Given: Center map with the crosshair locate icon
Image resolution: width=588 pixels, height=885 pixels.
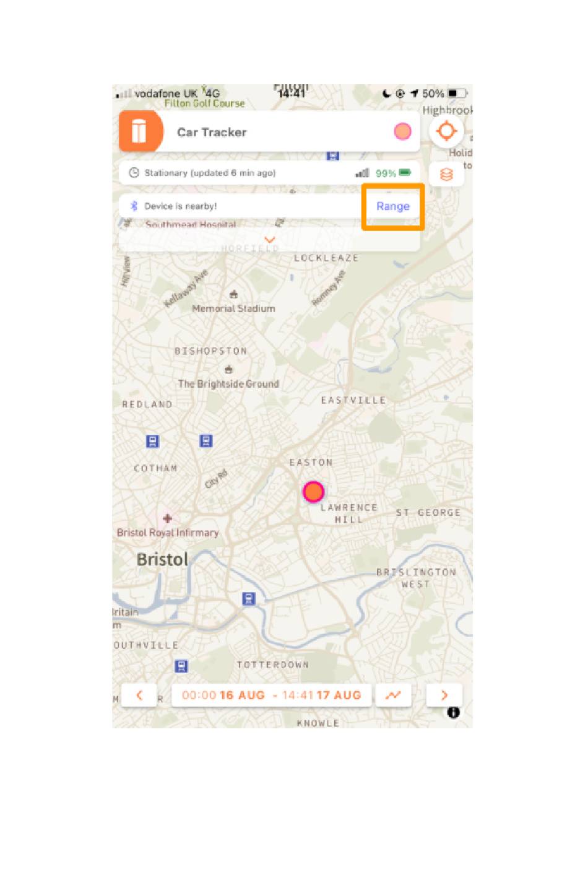Looking at the screenshot, I should [x=446, y=131].
